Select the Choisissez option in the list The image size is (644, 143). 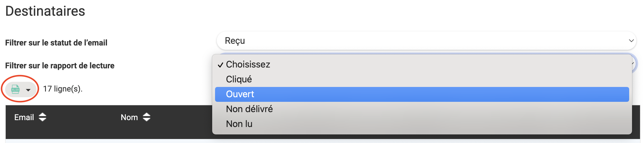click(248, 65)
